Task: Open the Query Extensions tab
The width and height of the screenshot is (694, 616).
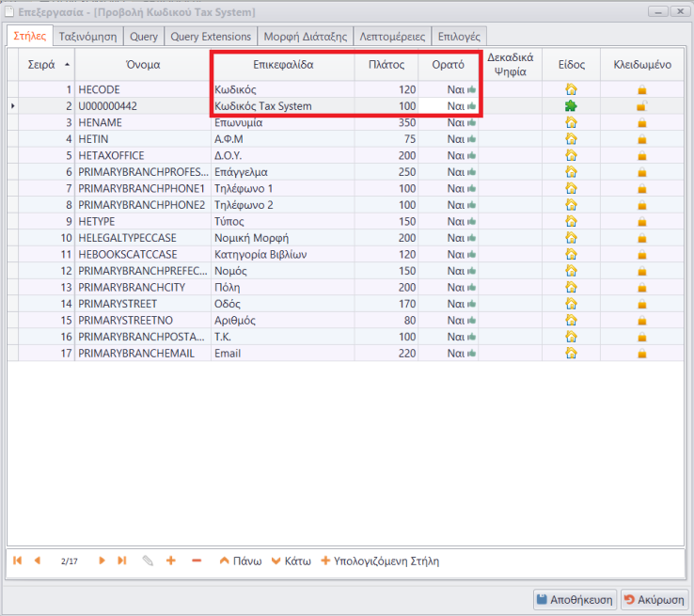Action: pos(211,37)
